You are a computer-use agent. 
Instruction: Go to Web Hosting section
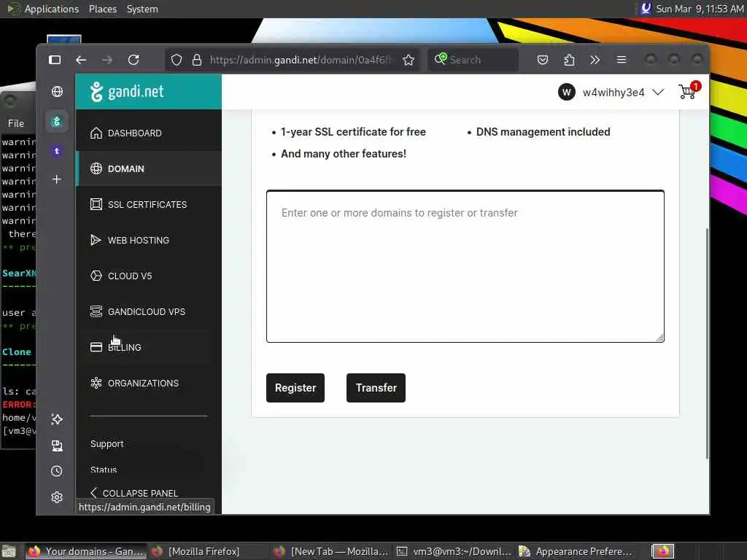click(149, 240)
